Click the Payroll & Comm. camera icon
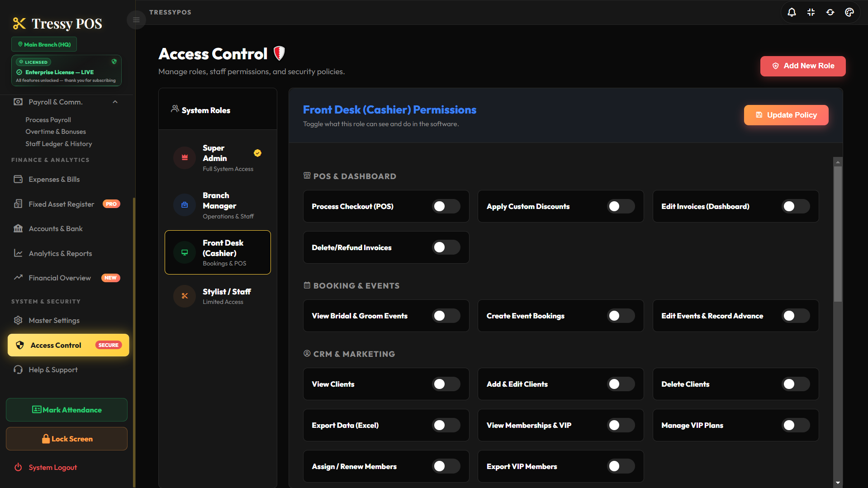This screenshot has height=488, width=868. tap(18, 102)
